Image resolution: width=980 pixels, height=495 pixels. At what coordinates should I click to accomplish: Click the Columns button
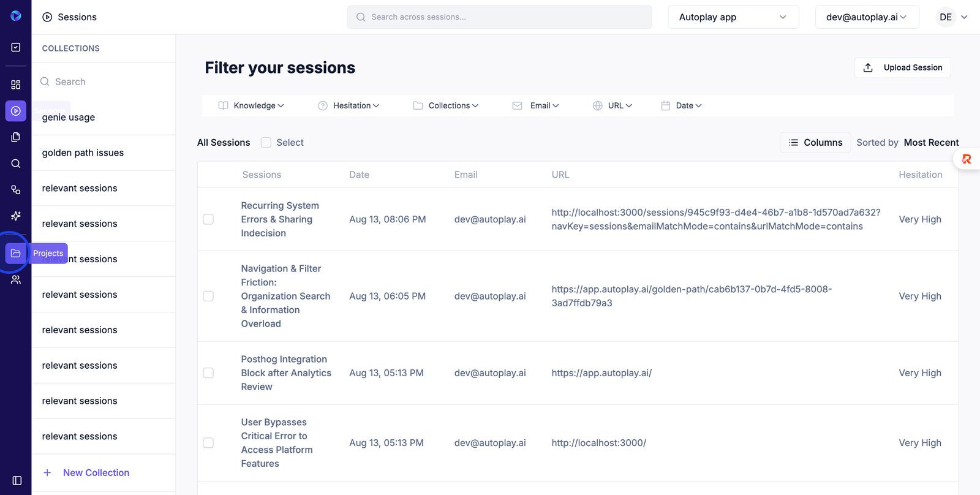click(815, 143)
